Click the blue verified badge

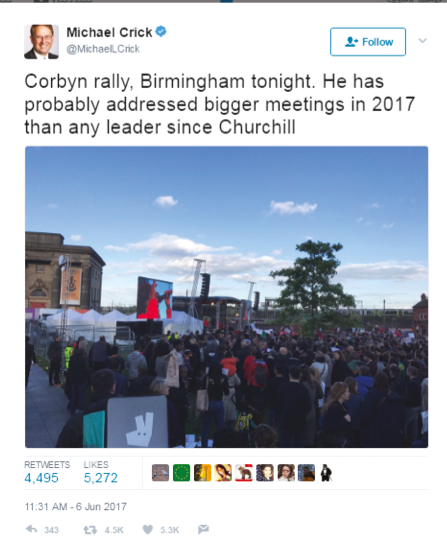[x=161, y=31]
